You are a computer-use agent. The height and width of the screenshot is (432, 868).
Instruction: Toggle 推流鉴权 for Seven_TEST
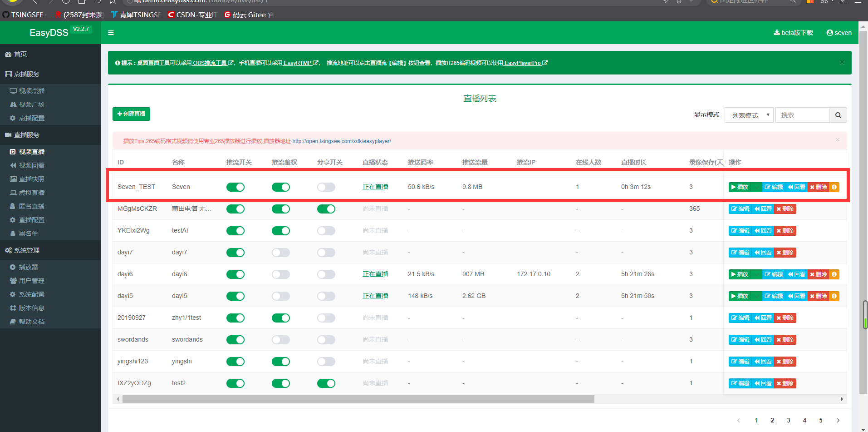pos(281,187)
